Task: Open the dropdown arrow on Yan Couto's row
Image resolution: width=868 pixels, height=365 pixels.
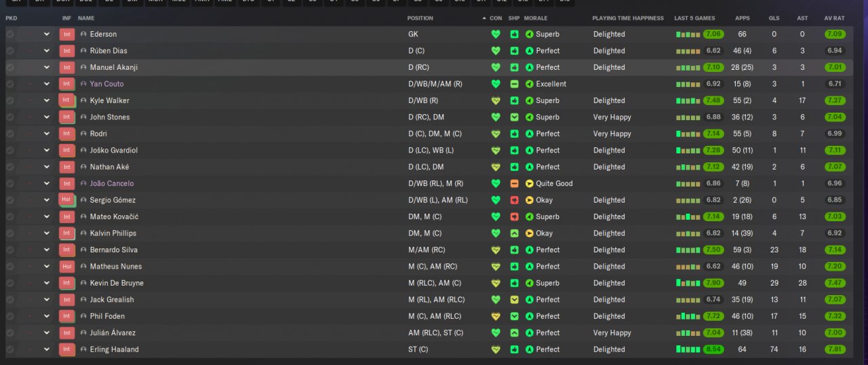Action: point(47,84)
